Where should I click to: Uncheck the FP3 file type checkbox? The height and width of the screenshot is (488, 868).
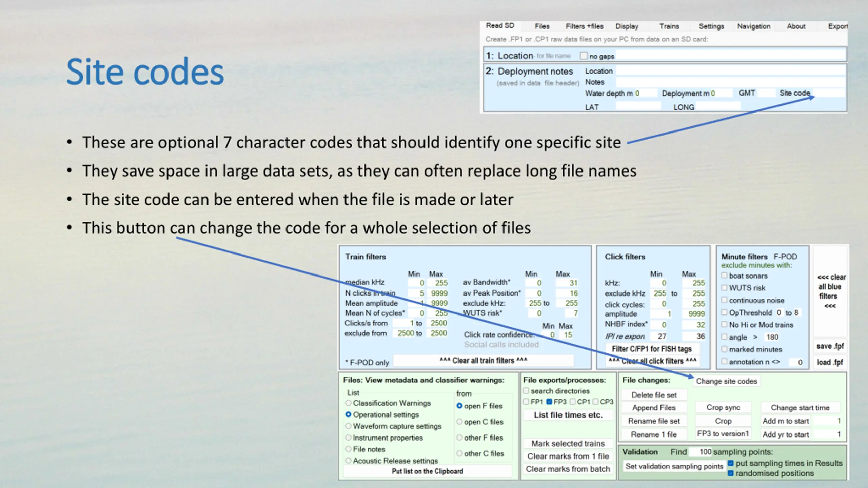pos(549,402)
